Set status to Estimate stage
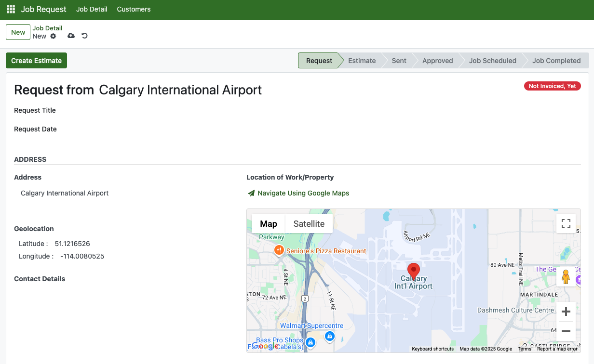Viewport: 594px width, 364px height. coord(362,61)
